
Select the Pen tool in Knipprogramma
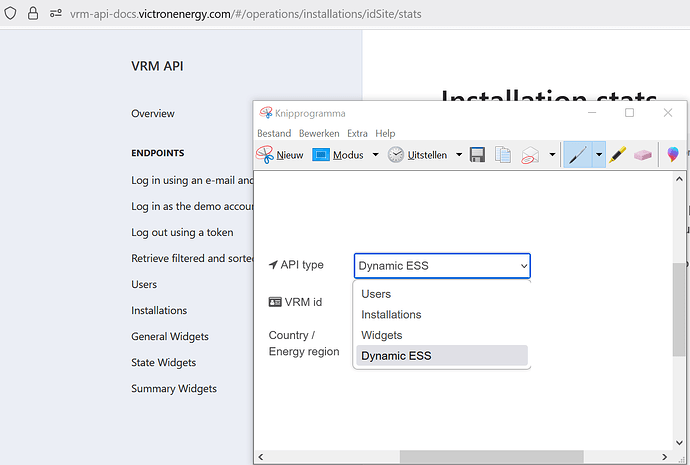[x=577, y=155]
